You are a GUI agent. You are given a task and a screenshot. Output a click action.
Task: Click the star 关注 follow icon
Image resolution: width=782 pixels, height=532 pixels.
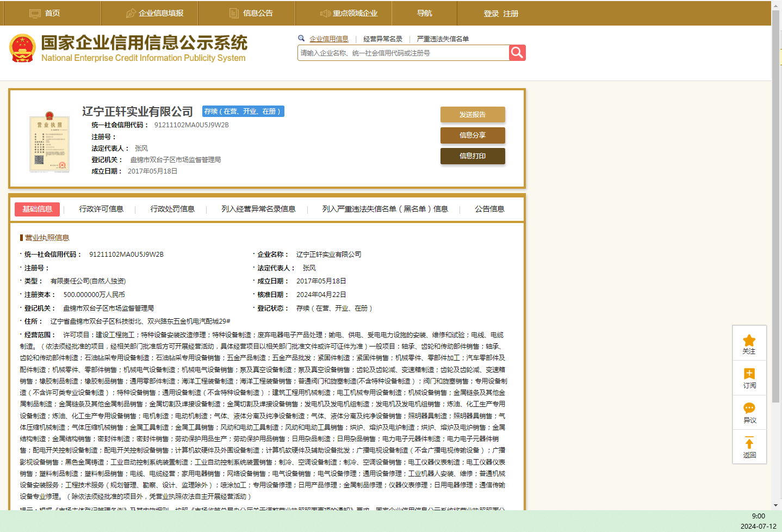749,341
